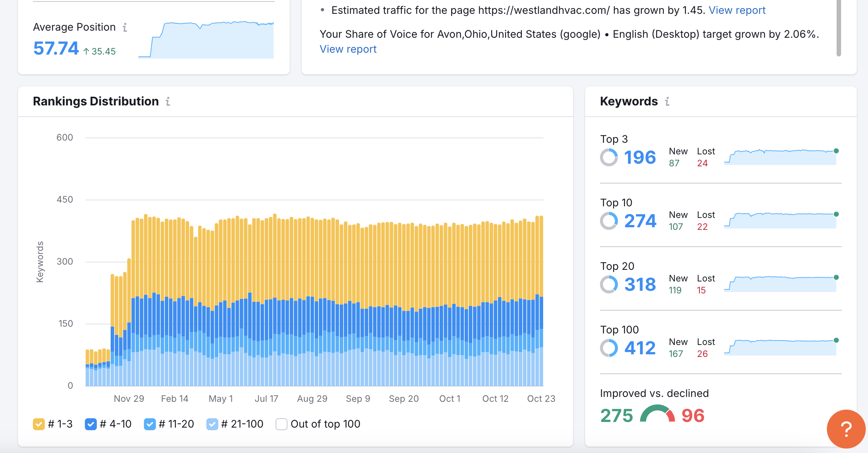
Task: Select Top 100 New value 167
Action: coord(676,354)
